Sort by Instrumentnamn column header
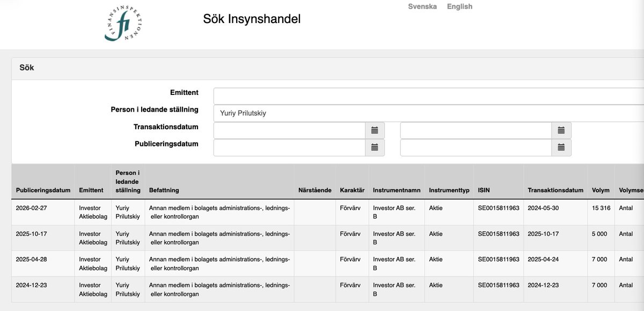Screen dimensions: 644x311 coord(397,190)
